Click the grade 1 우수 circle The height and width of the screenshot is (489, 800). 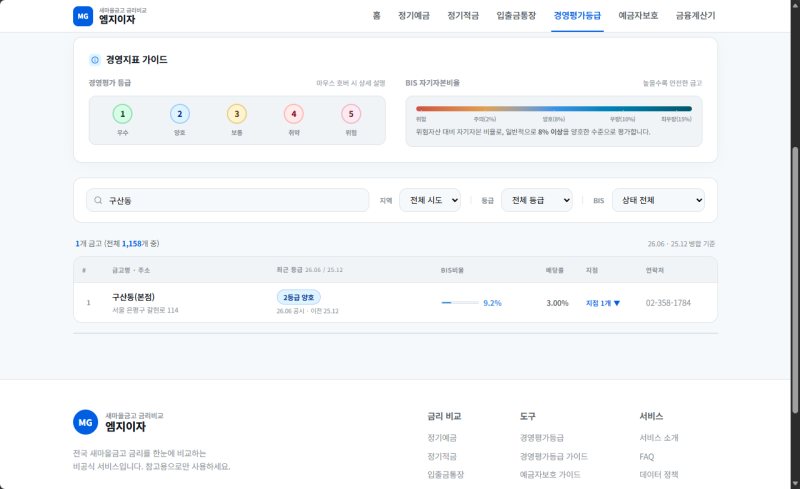[x=122, y=114]
